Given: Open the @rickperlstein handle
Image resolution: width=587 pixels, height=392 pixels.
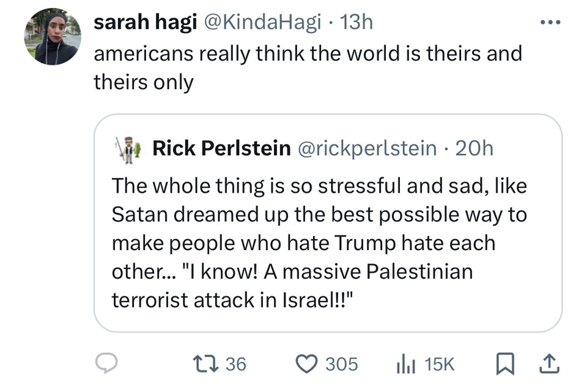Looking at the screenshot, I should point(367,147).
